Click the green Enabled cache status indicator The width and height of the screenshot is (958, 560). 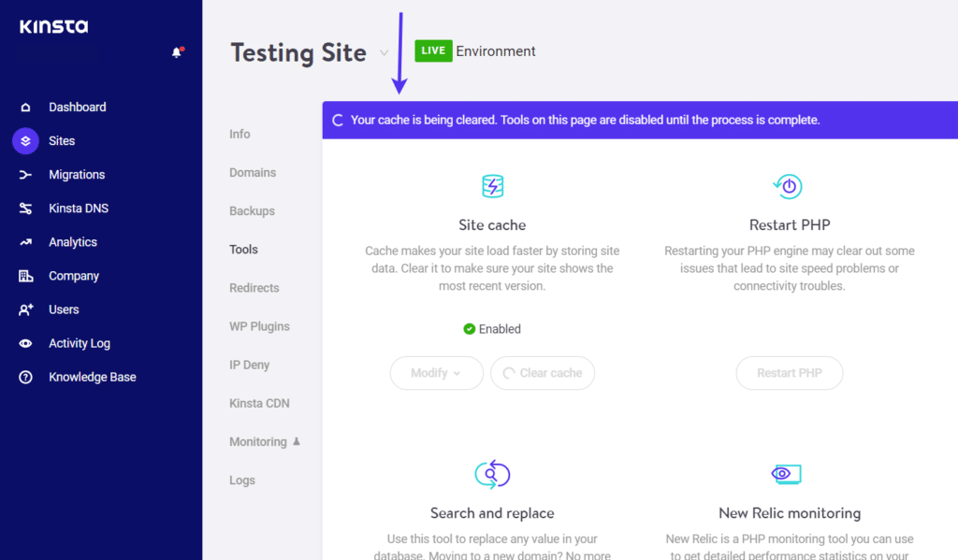pyautogui.click(x=468, y=329)
